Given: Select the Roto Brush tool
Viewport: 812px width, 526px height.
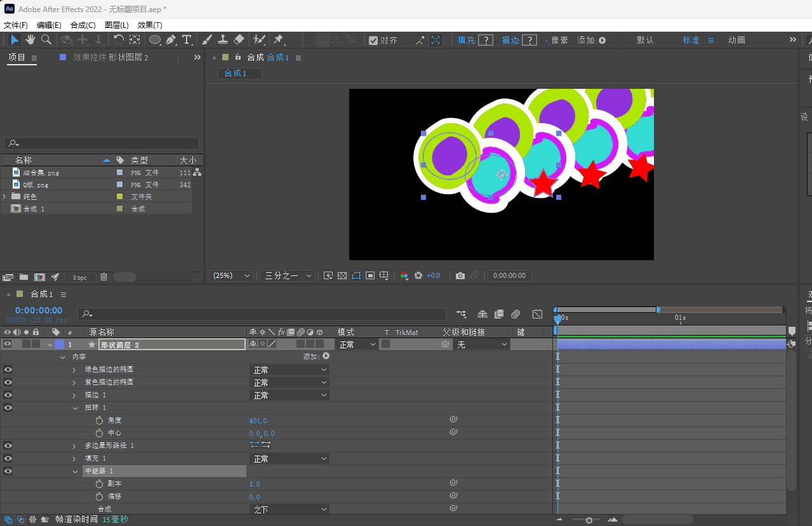Looking at the screenshot, I should click(x=258, y=40).
